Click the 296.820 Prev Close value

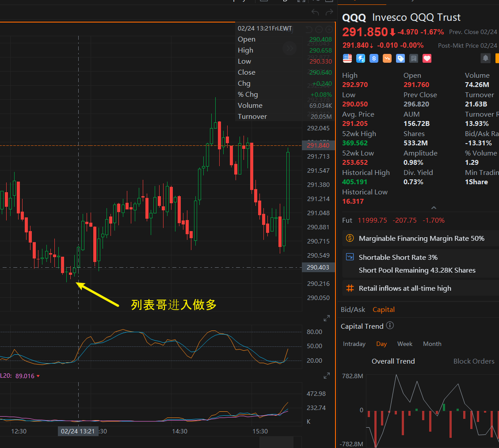click(416, 104)
